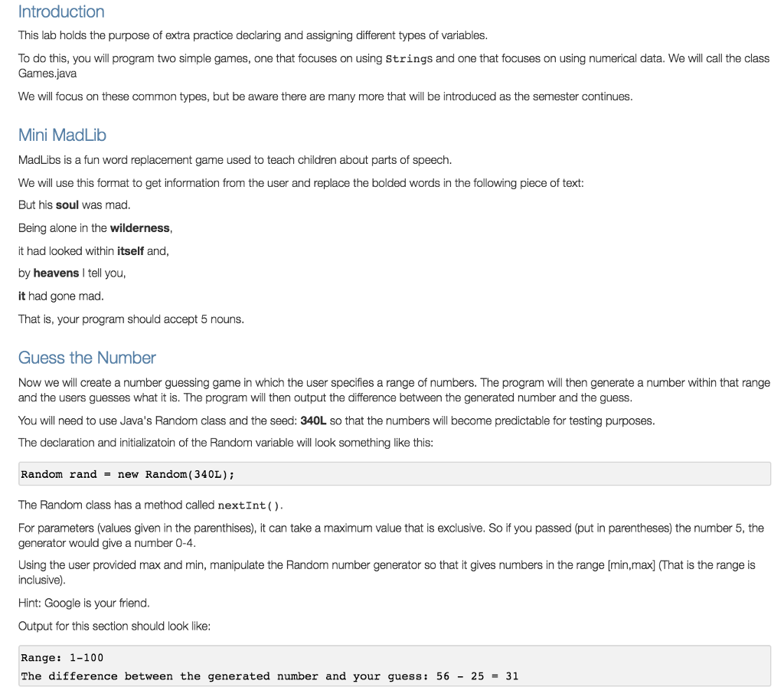This screenshot has width=784, height=697.
Task: Click the MadLibs is a fun word sentence
Action: 234,160
